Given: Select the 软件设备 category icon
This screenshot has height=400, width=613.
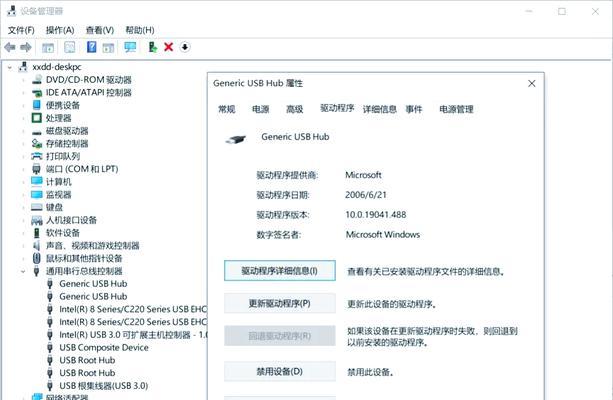Looking at the screenshot, I should pos(37,233).
